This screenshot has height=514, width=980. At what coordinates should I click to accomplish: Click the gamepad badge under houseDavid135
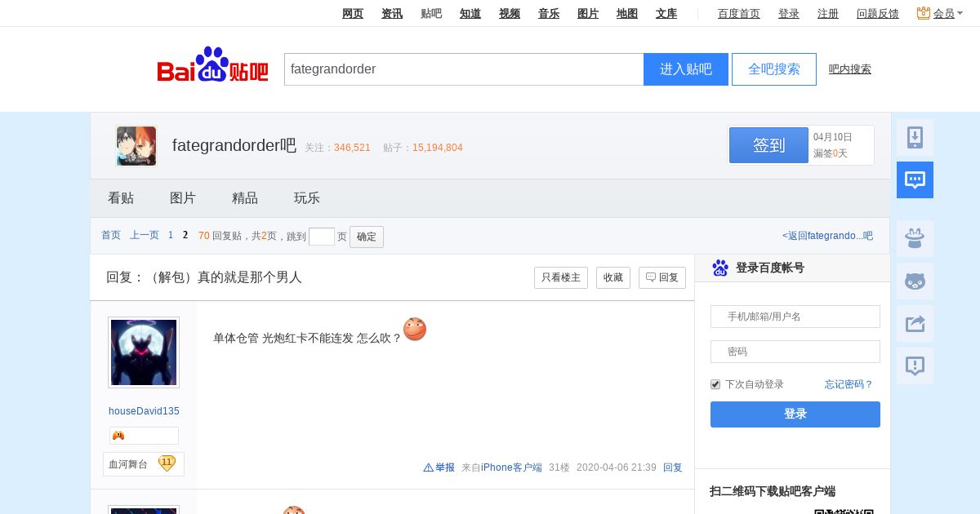118,436
